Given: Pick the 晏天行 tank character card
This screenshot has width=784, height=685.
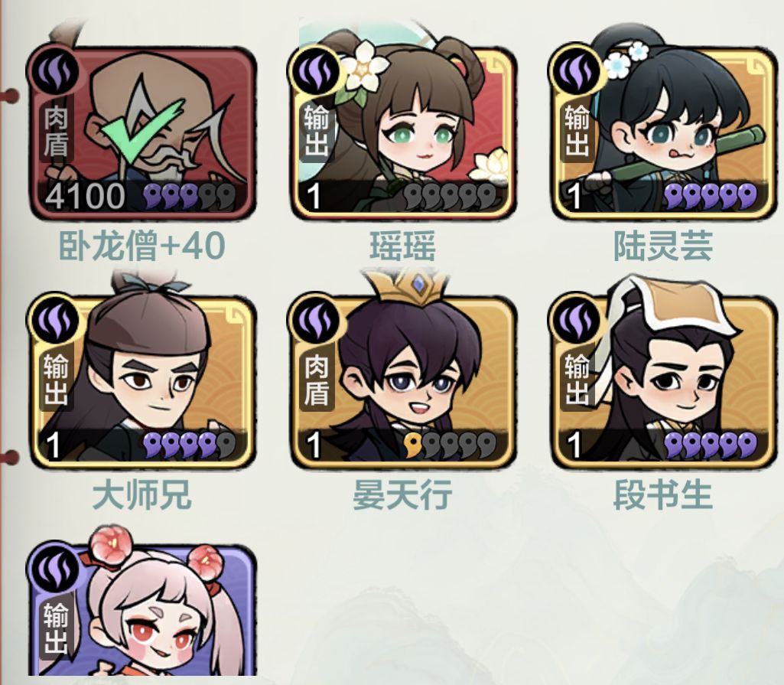Looking at the screenshot, I should pyautogui.click(x=403, y=380).
